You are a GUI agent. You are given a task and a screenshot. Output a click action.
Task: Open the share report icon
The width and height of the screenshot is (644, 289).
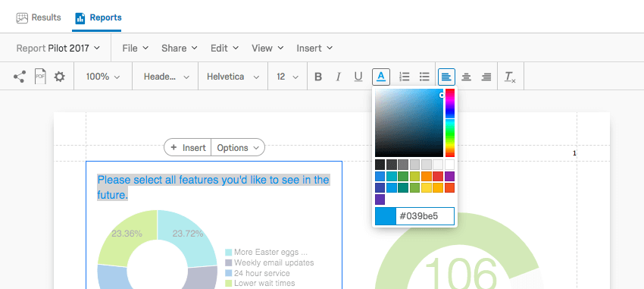click(x=19, y=77)
